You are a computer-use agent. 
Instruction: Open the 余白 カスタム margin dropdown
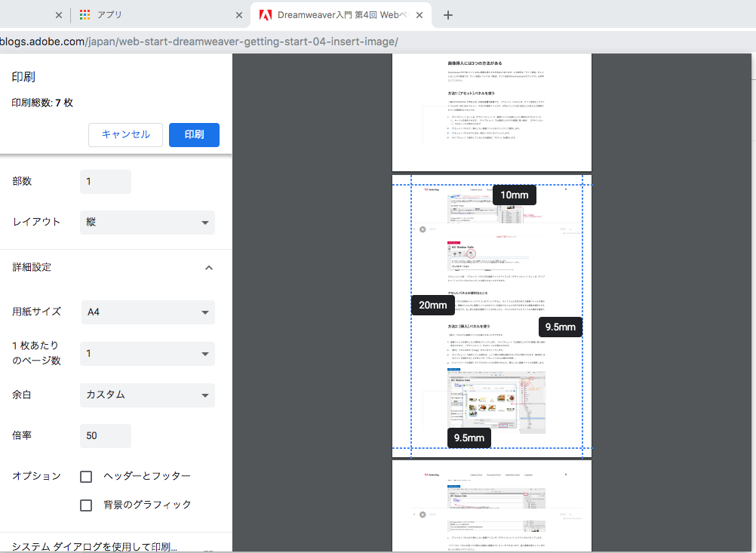tap(147, 395)
